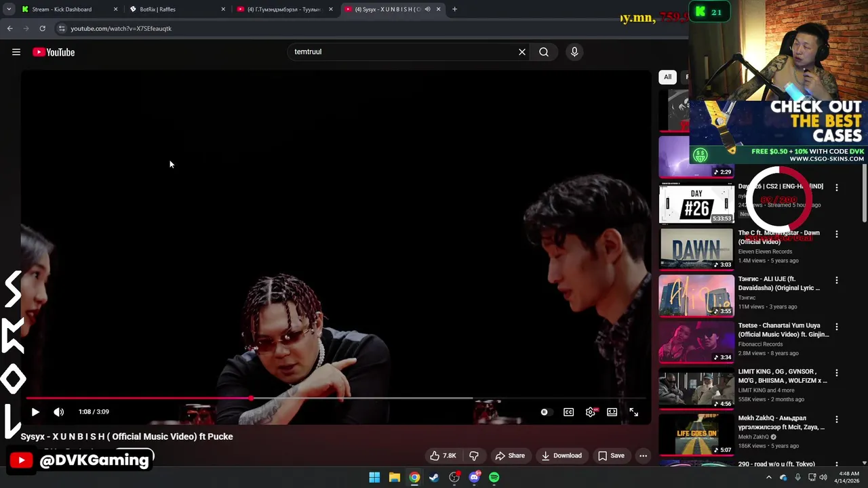868x488 pixels.
Task: Toggle closed captions (CC) on the video
Action: tap(569, 412)
